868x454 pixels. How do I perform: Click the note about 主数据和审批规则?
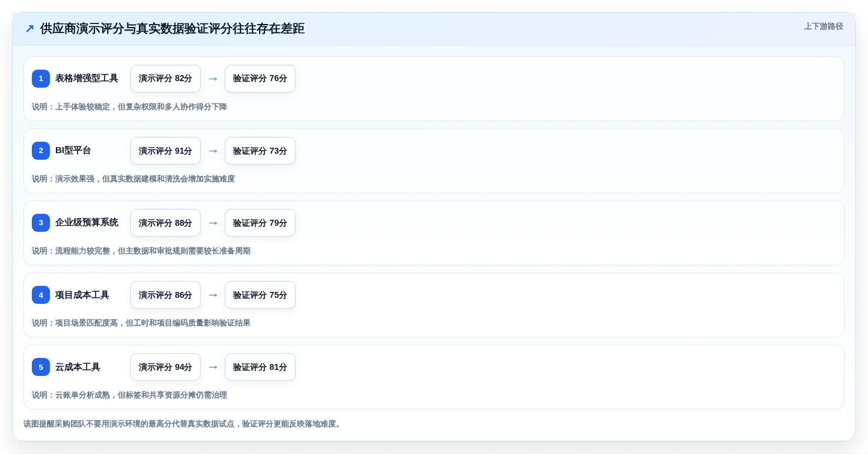pyautogui.click(x=141, y=251)
